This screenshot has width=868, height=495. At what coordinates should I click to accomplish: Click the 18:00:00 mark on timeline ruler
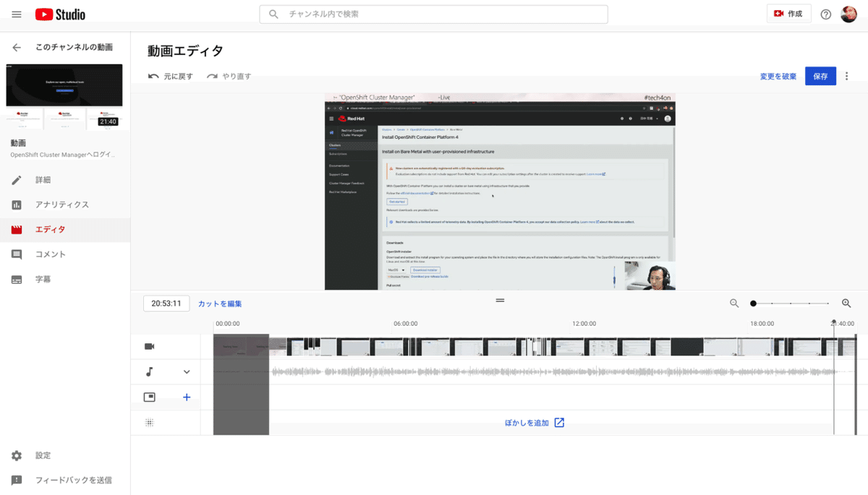762,324
